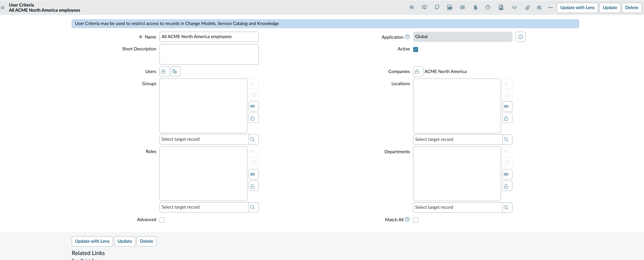Click the Roles remove X icon

[253, 151]
